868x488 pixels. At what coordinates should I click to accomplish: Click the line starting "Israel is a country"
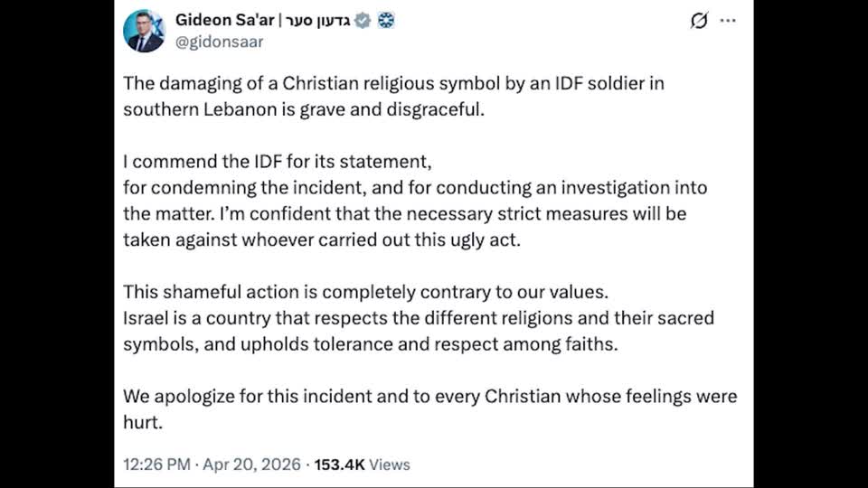pyautogui.click(x=419, y=319)
